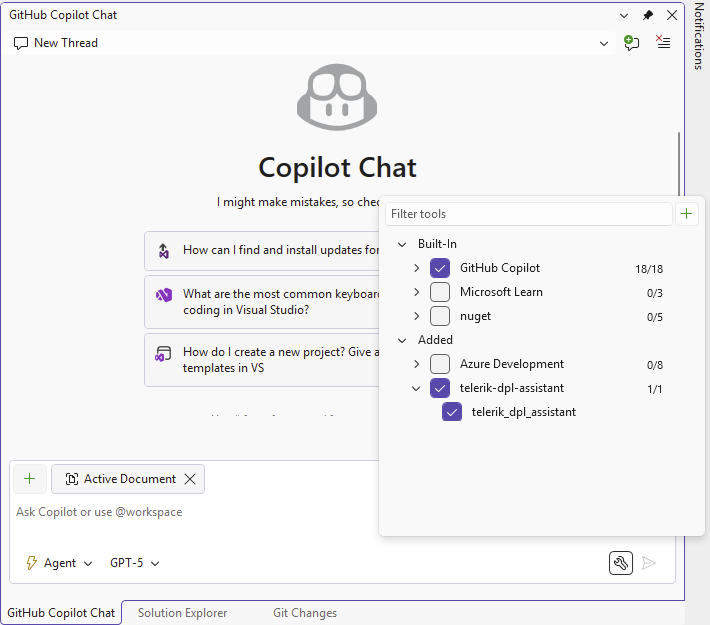
Task: Expand the nuget tools list
Action: pyautogui.click(x=417, y=316)
